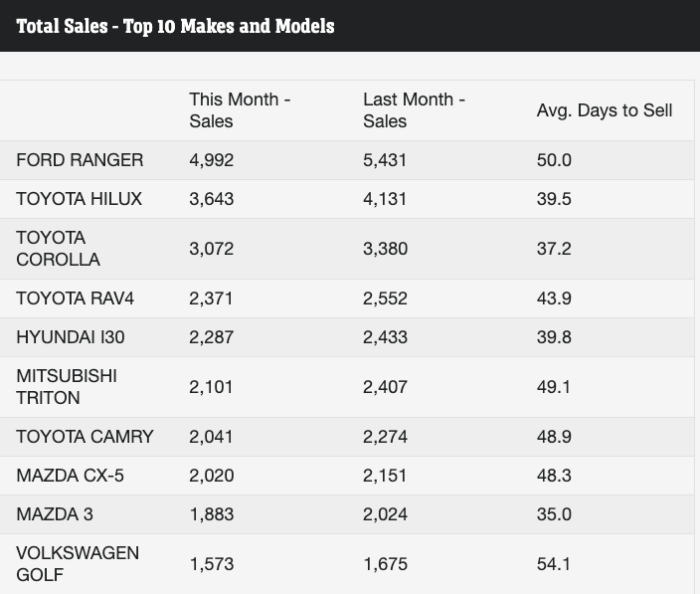Select the MAZDA 3 row label
Image resolution: width=700 pixels, height=594 pixels.
55,514
